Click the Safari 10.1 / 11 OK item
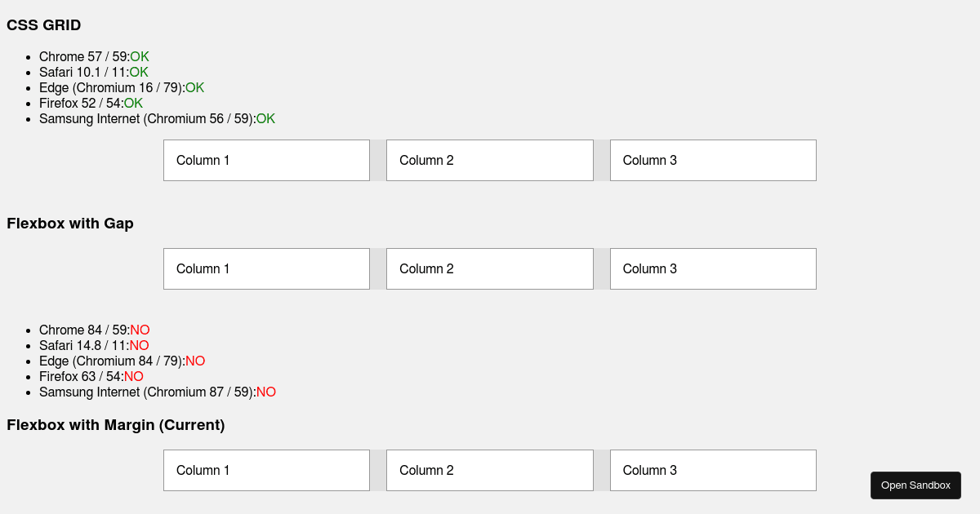The image size is (980, 514). [x=94, y=72]
